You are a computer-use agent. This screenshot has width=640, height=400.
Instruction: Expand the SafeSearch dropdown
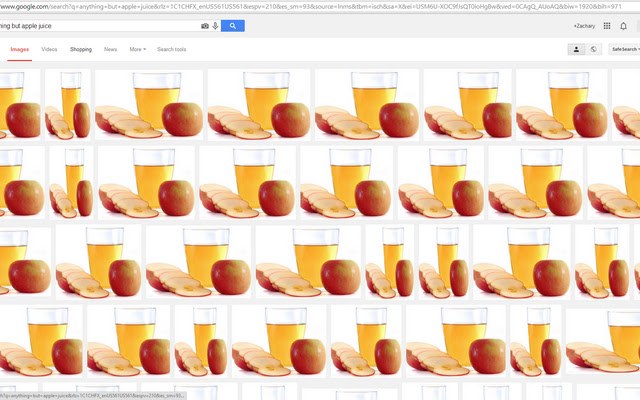[625, 49]
